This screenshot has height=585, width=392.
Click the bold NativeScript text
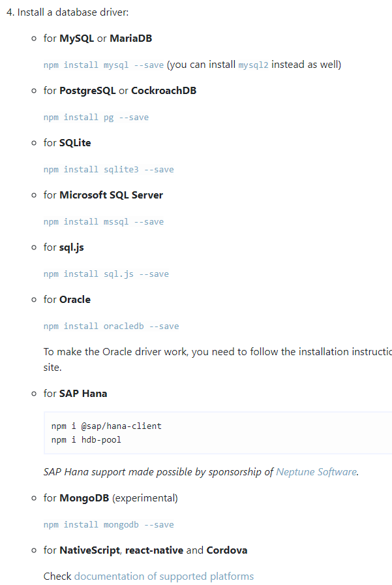pos(89,550)
